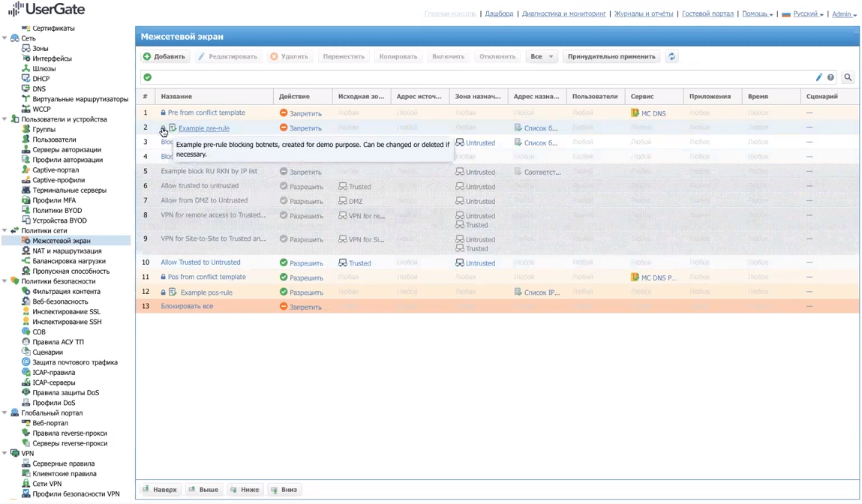The image size is (862, 504).
Task: Click the filter input field
Action: (480, 77)
